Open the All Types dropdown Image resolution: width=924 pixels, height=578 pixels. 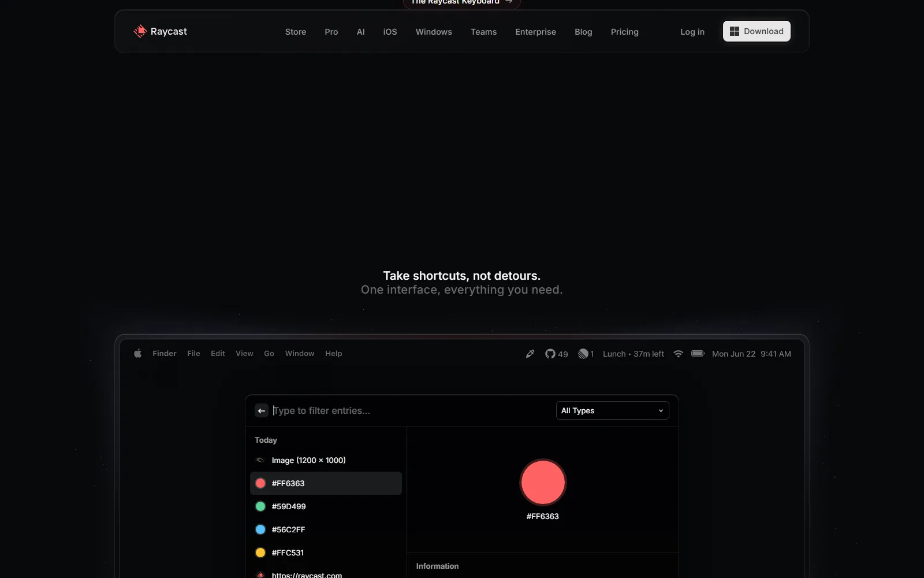tap(612, 410)
